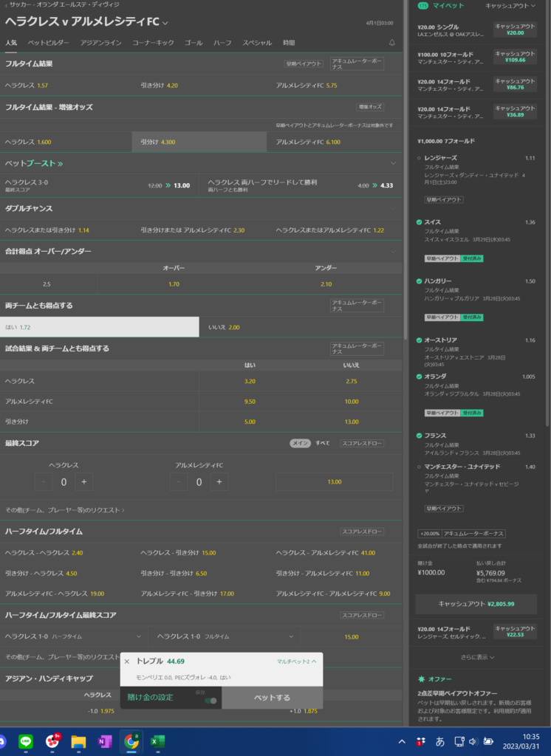The image size is (551, 756).
Task: Cash out the ¥100.00 10フォールド bet
Action: click(515, 57)
